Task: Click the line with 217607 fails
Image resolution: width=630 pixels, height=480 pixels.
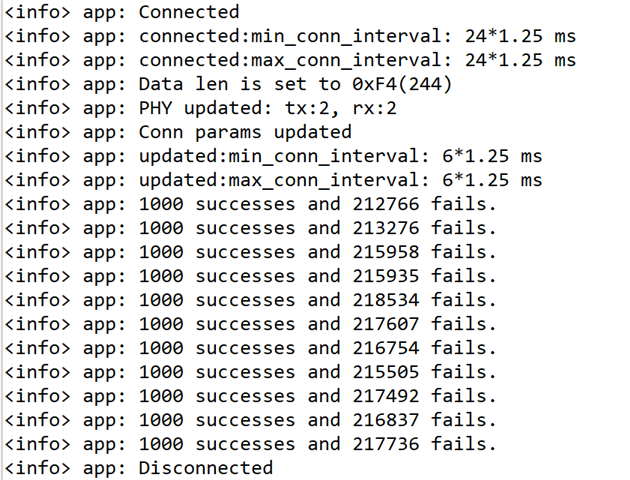Action: pos(251,324)
